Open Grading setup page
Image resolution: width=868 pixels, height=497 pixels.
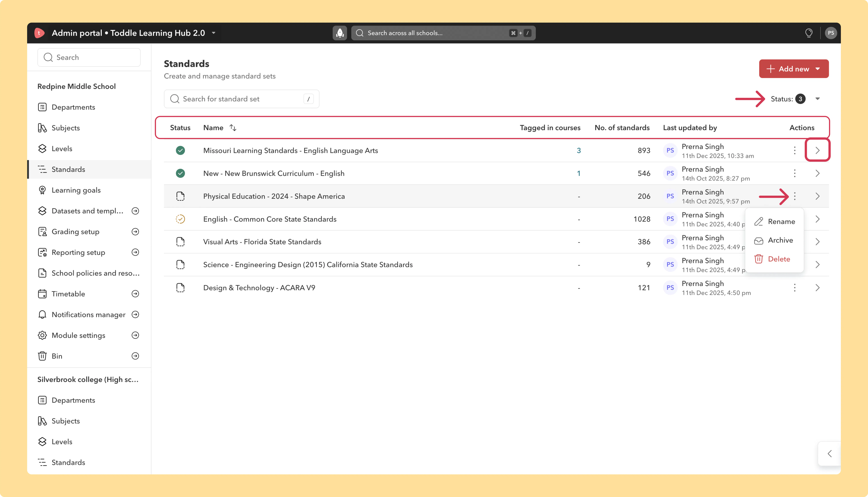pos(75,232)
